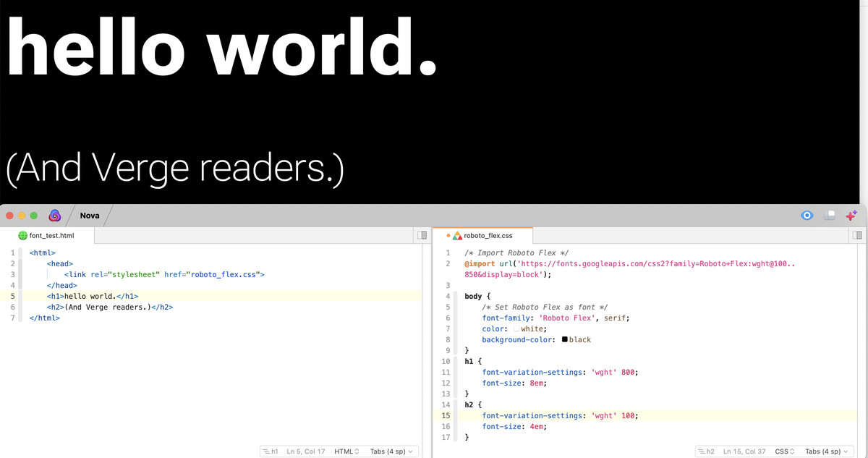Open the CSS syntax dropdown
The image size is (868, 458).
[784, 451]
